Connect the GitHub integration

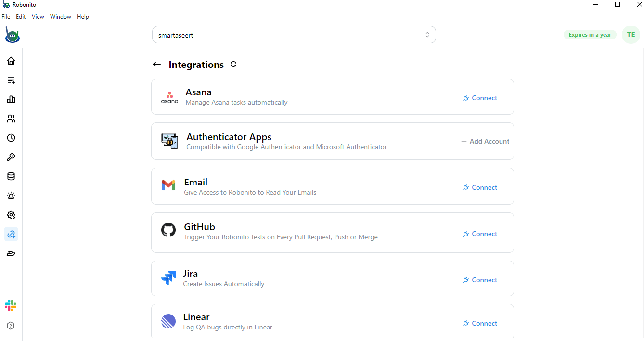[480, 234]
